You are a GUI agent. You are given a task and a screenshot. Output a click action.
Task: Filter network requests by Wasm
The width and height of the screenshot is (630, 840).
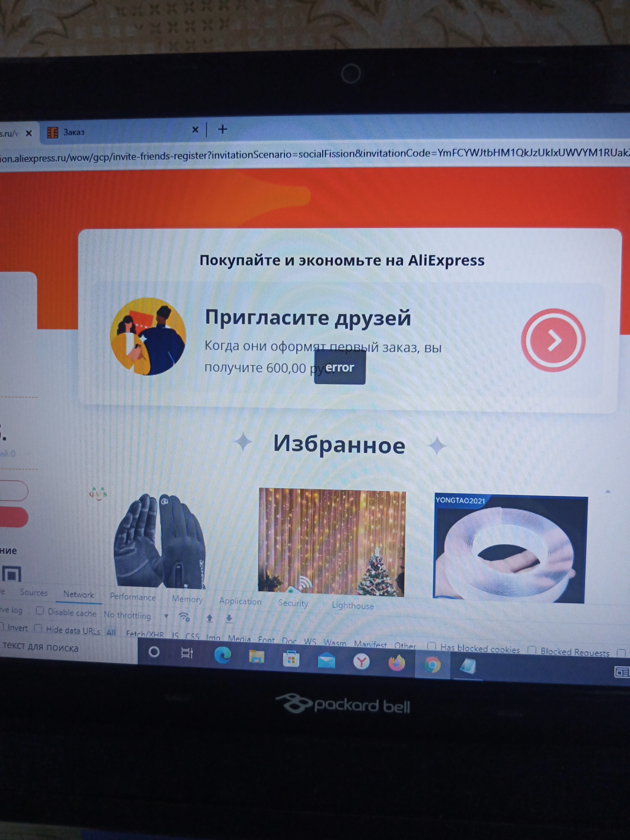pyautogui.click(x=335, y=643)
